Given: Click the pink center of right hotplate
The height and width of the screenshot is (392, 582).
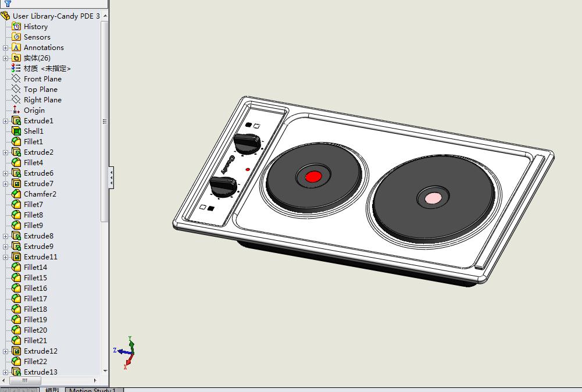Looking at the screenshot, I should (x=433, y=198).
